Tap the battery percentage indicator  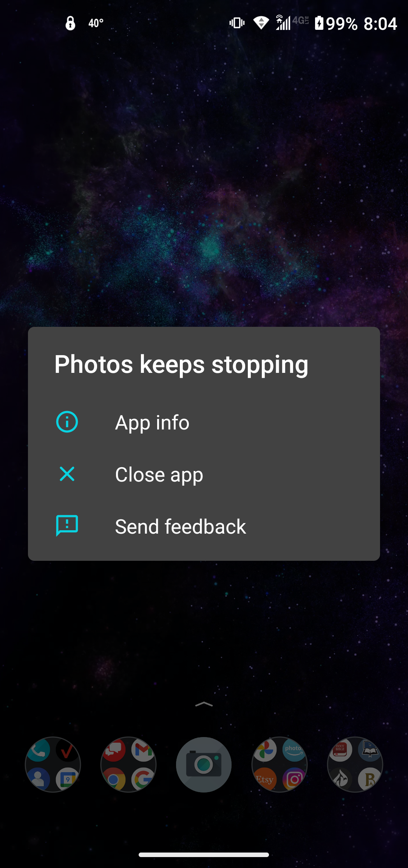342,23
